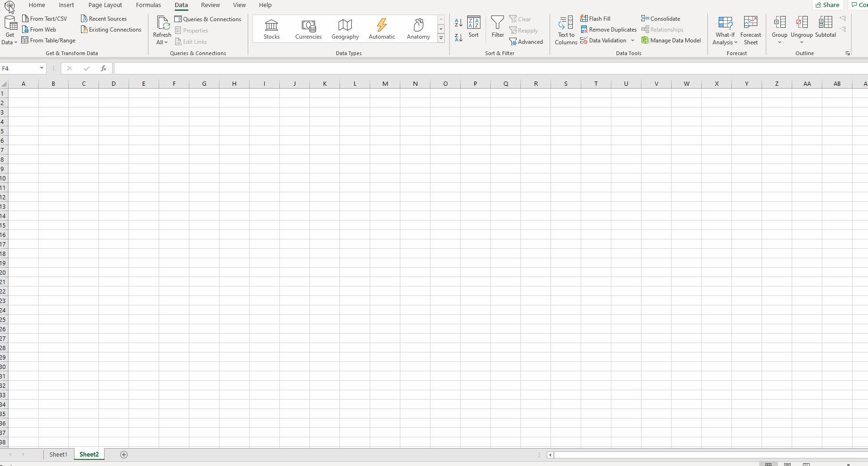The height and width of the screenshot is (466, 868).
Task: Select row 4 header
Action: (4, 122)
